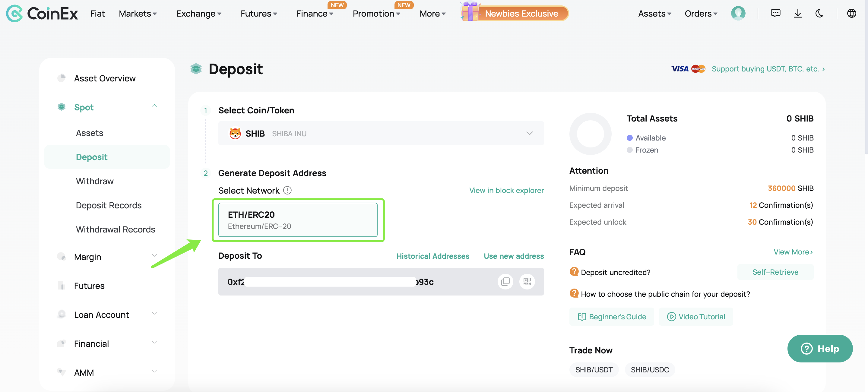
Task: Open the Help chat button
Action: tap(820, 349)
